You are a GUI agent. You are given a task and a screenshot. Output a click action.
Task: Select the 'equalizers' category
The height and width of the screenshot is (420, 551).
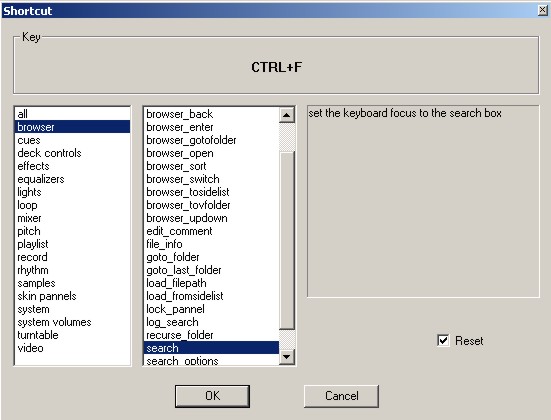coord(72,179)
